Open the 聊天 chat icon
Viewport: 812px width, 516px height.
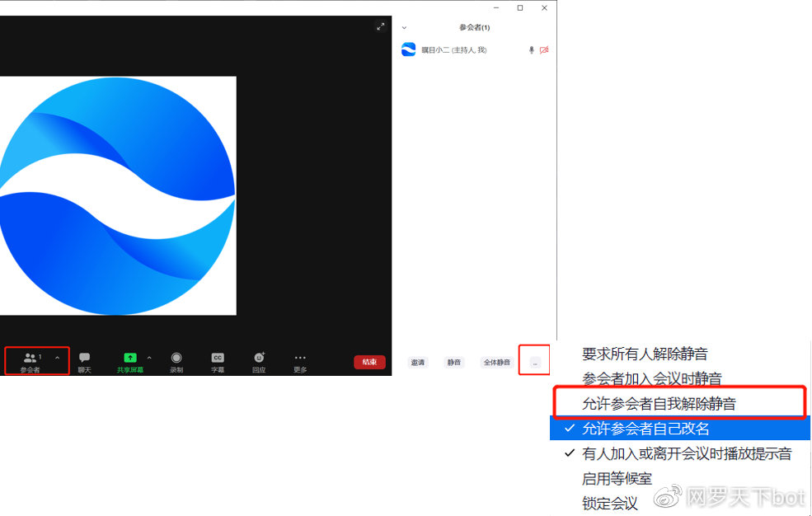pyautogui.click(x=84, y=357)
